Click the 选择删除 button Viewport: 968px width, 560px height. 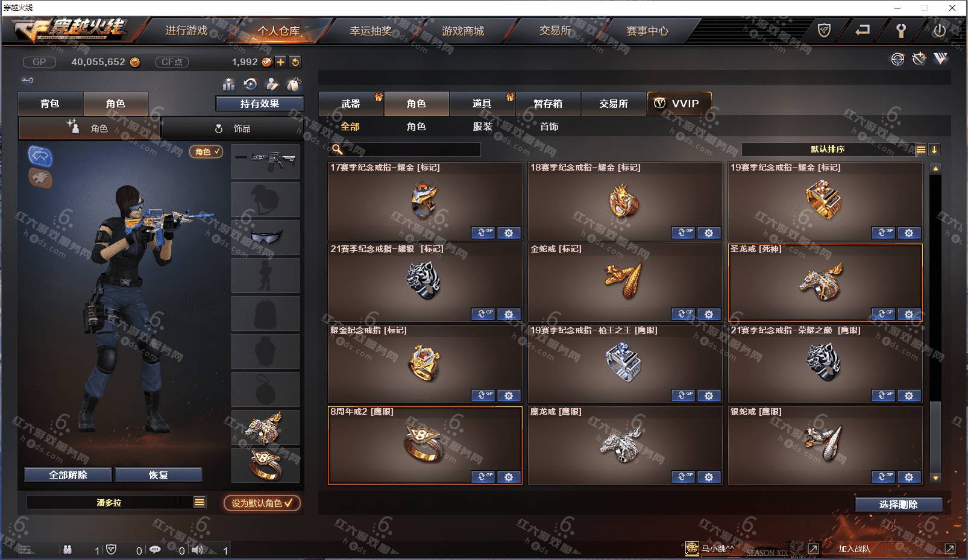coord(898,505)
